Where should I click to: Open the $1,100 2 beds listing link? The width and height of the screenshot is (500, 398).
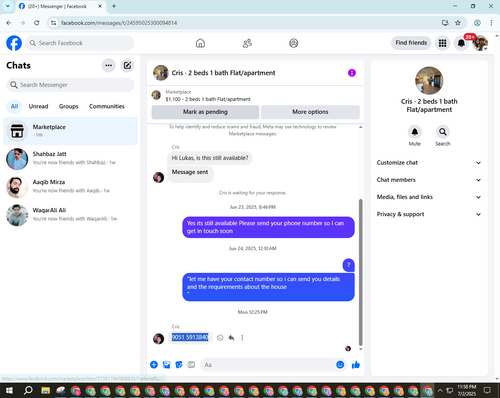(x=208, y=99)
